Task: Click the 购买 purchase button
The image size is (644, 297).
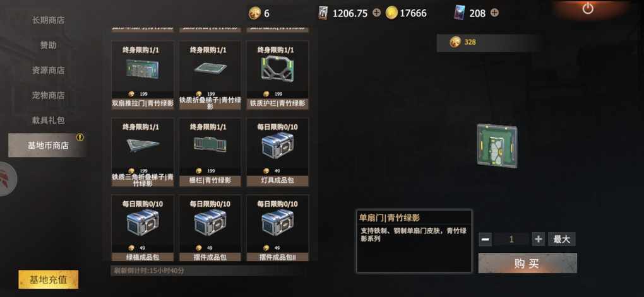Action: pos(527,264)
